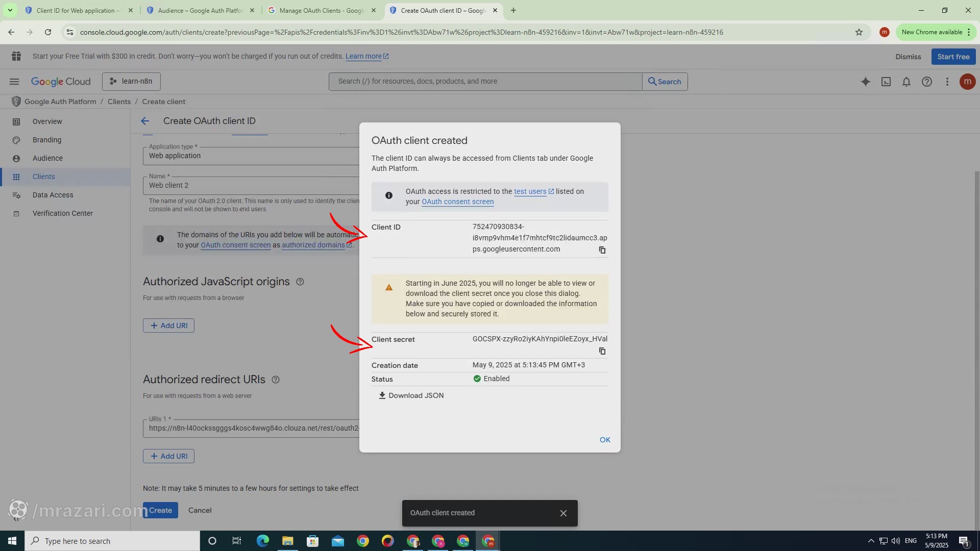The image size is (980, 551).
Task: Open notifications bell icon
Action: pos(906,82)
